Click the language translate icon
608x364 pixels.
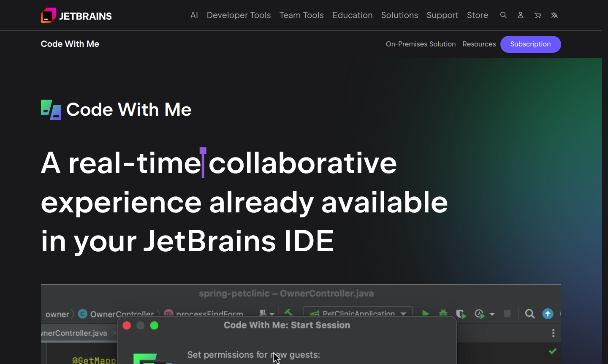tap(554, 15)
